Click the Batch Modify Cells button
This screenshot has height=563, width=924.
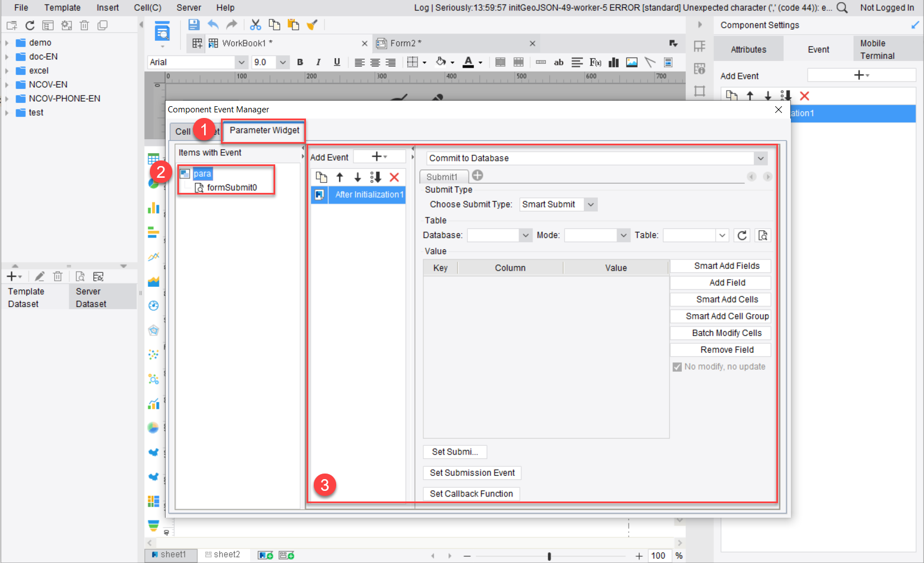pyautogui.click(x=720, y=333)
